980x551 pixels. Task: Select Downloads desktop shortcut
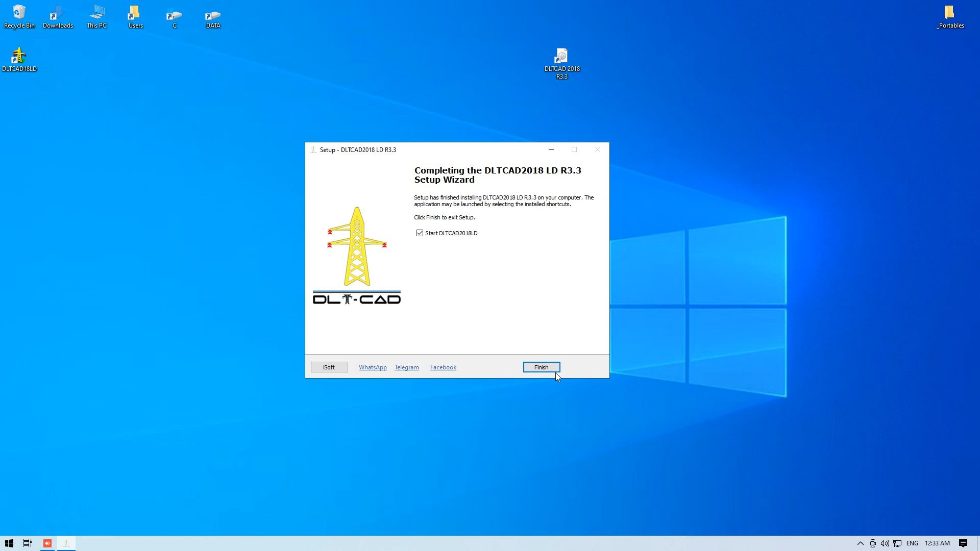point(58,14)
